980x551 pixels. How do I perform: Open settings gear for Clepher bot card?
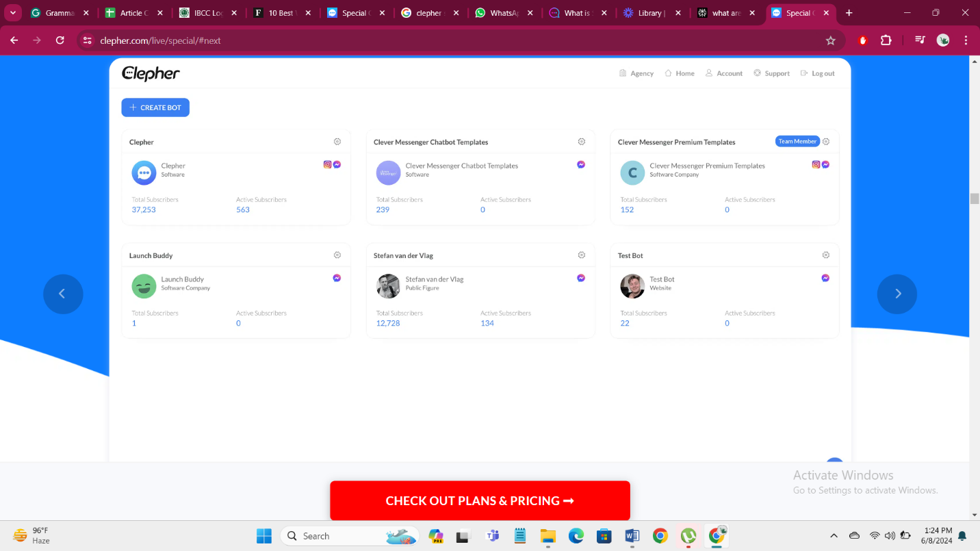[337, 142]
